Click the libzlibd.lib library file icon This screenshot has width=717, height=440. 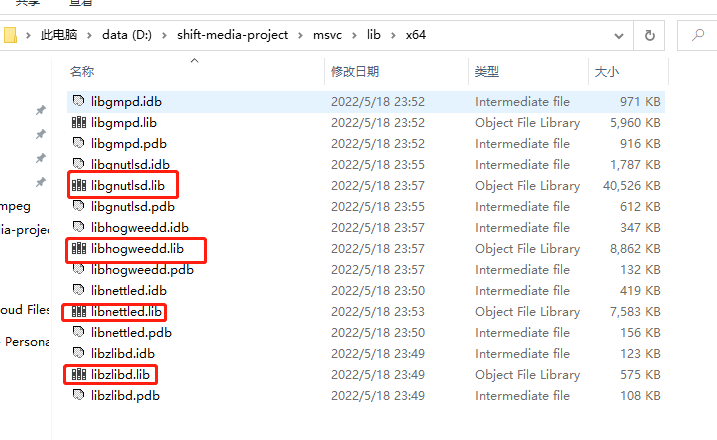pos(79,374)
